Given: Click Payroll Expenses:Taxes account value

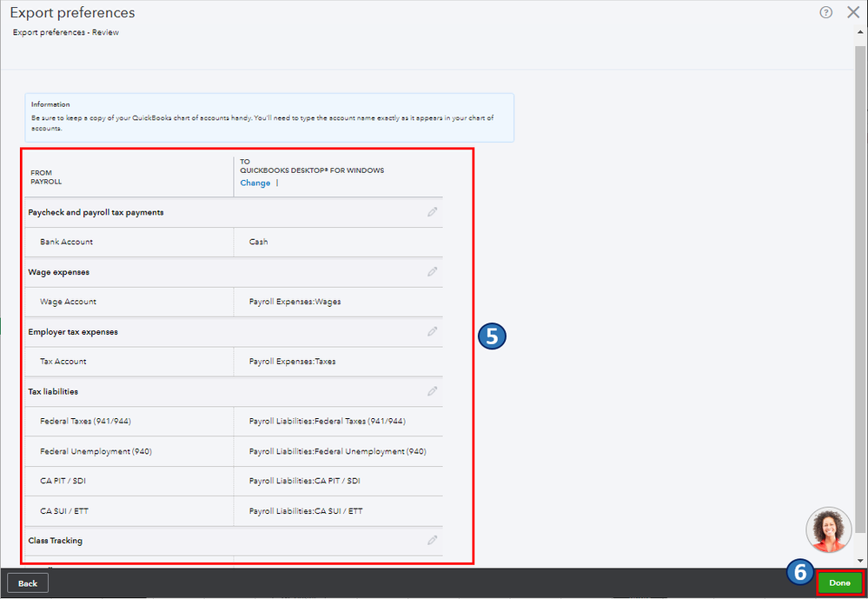Looking at the screenshot, I should [x=292, y=362].
